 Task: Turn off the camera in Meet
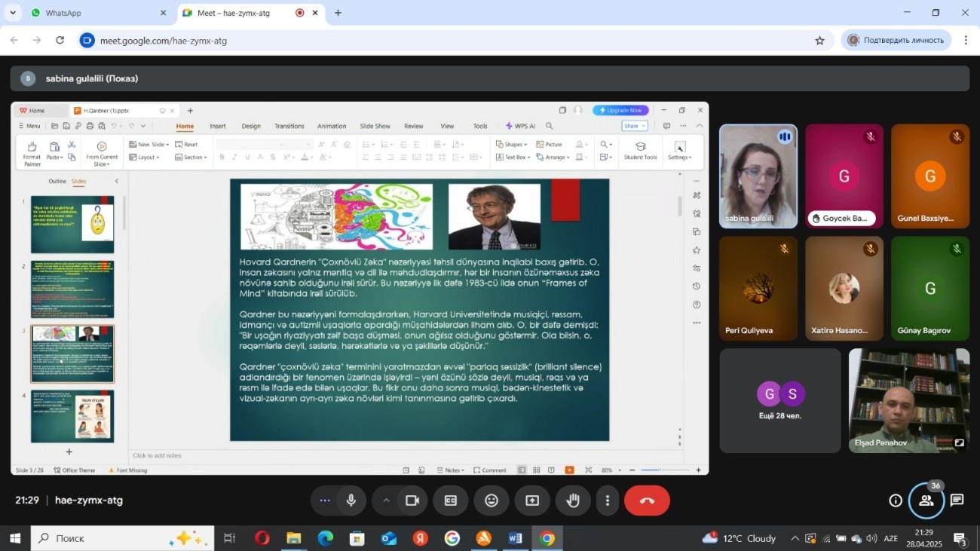412,500
